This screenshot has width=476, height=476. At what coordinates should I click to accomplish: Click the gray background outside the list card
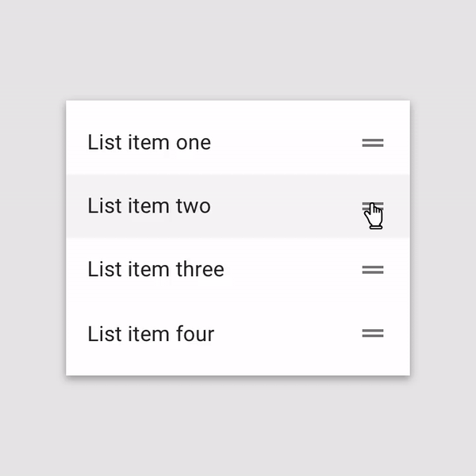[x=238, y=48]
